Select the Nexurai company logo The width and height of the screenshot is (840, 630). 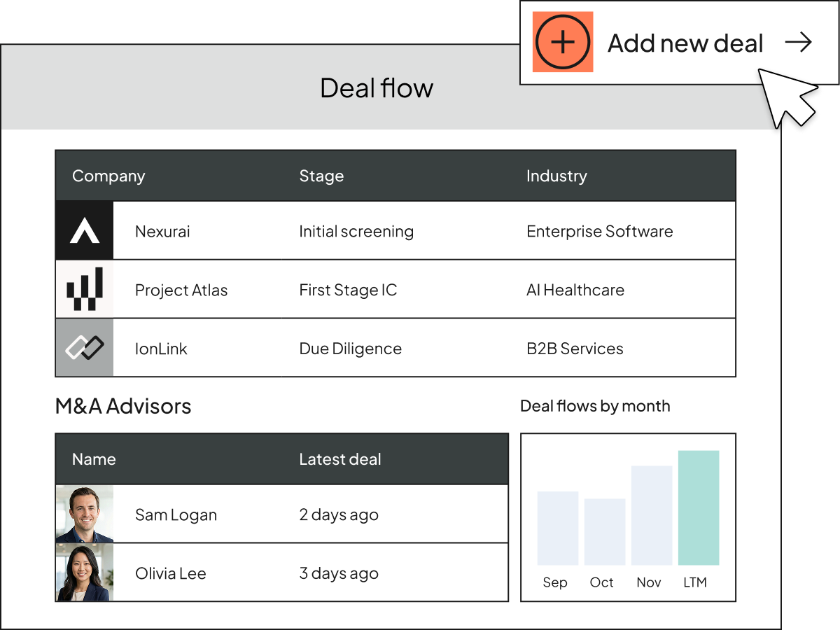[84, 230]
